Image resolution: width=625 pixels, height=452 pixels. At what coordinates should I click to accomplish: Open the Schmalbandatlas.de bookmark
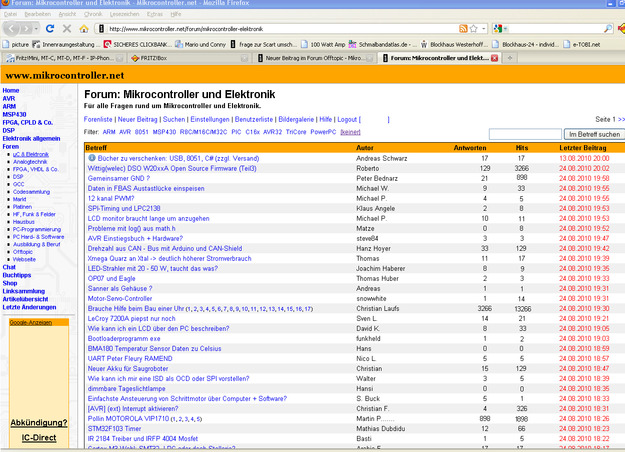[382, 44]
